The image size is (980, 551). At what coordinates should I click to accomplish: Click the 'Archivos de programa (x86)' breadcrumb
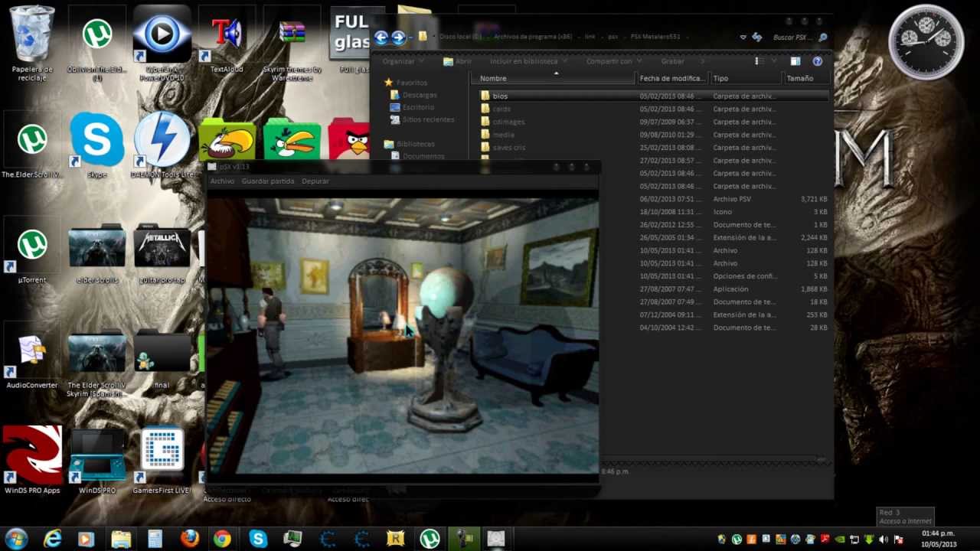click(x=533, y=37)
